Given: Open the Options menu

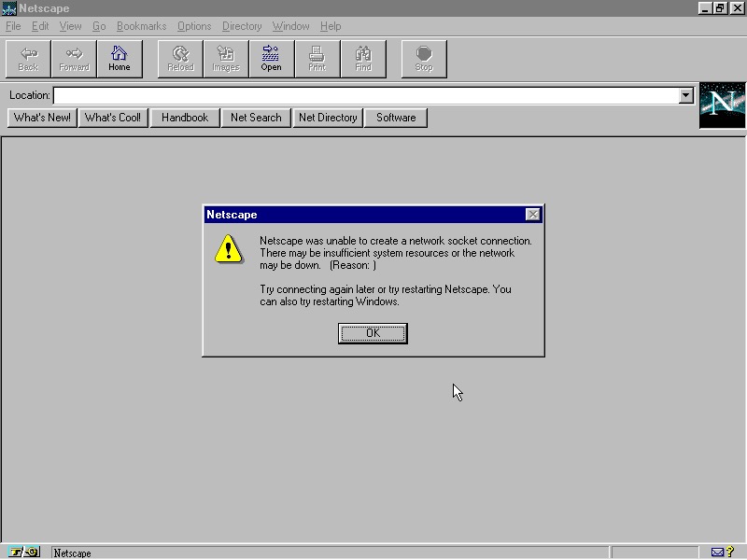Looking at the screenshot, I should click(194, 26).
